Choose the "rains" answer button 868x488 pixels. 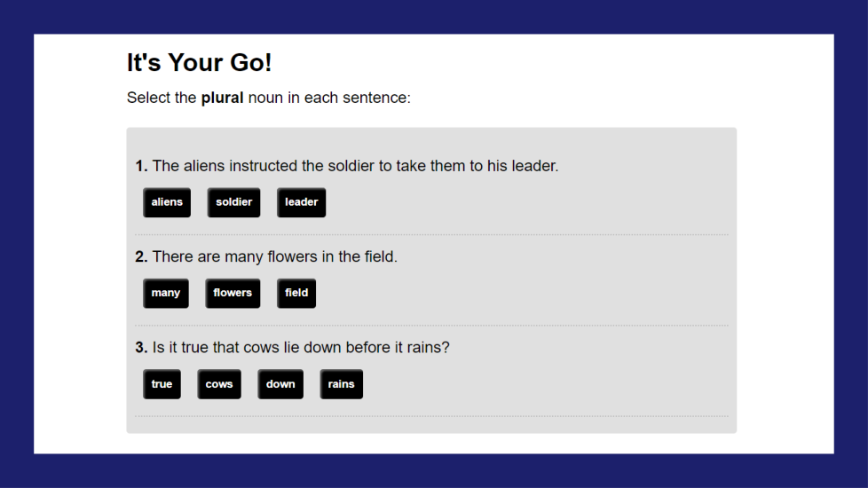[341, 384]
